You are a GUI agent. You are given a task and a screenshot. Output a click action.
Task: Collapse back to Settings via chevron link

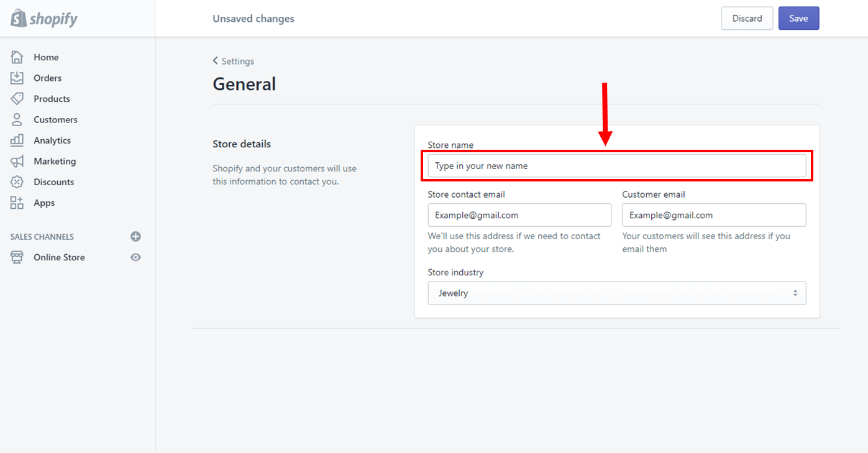(x=234, y=61)
